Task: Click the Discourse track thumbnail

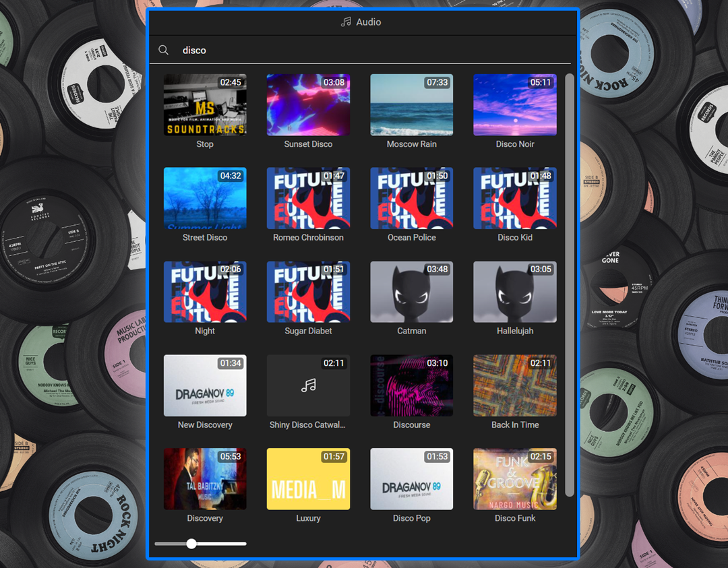Action: tap(411, 385)
